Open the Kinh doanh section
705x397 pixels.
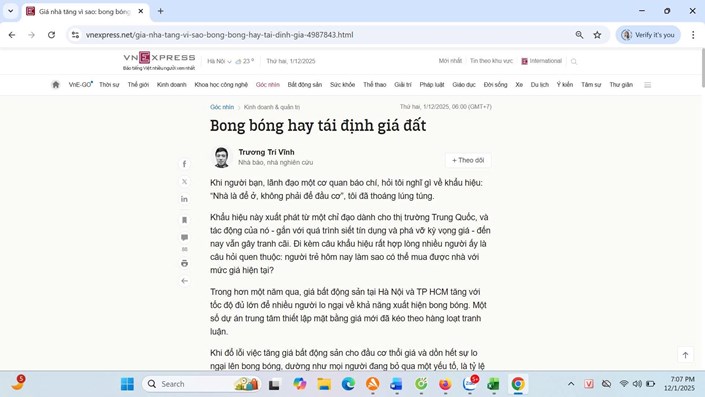tap(171, 85)
